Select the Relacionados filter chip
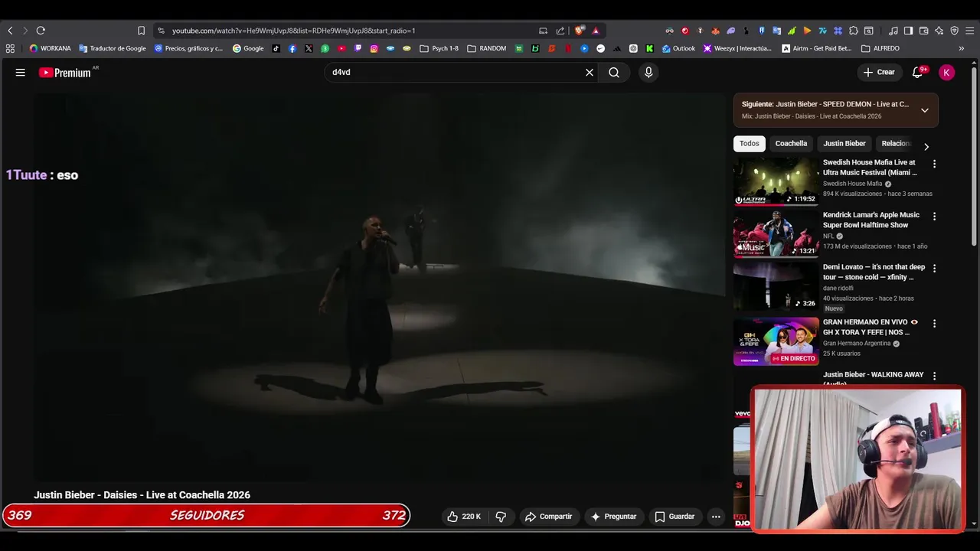The width and height of the screenshot is (980, 551). 896,144
